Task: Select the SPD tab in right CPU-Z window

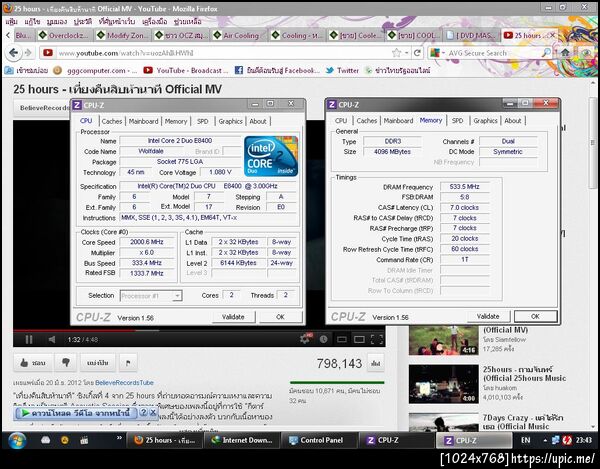Action: tap(457, 121)
